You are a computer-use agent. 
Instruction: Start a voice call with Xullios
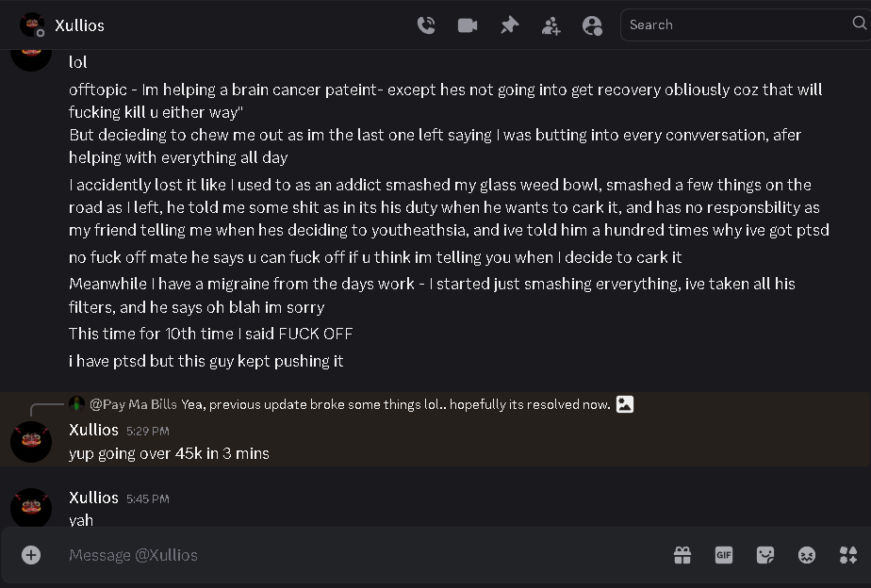pyautogui.click(x=426, y=25)
